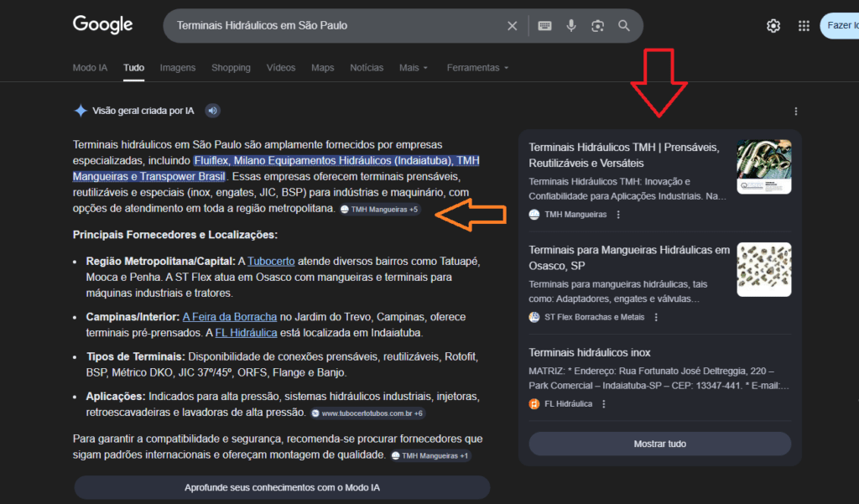Click the Fazer login button
Viewport: 859px width, 504px height.
pos(841,26)
